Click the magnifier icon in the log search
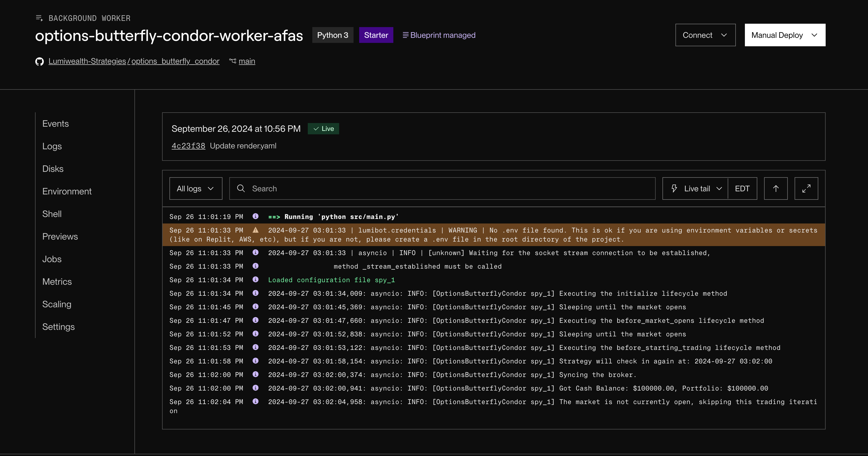 tap(241, 188)
